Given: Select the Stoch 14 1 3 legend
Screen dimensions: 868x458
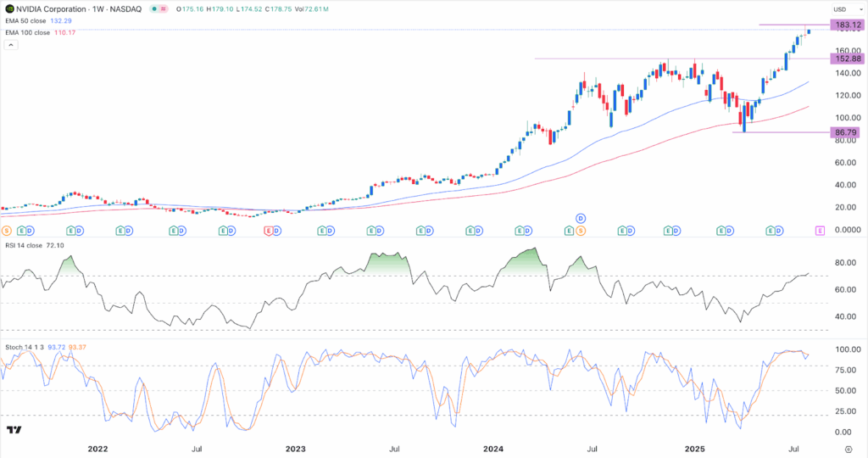Looking at the screenshot, I should [25, 347].
